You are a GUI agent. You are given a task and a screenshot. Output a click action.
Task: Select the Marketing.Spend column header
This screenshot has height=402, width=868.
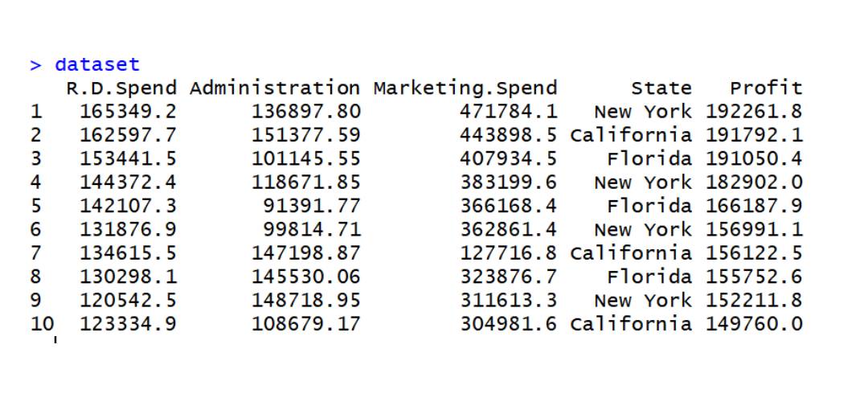[x=465, y=88]
